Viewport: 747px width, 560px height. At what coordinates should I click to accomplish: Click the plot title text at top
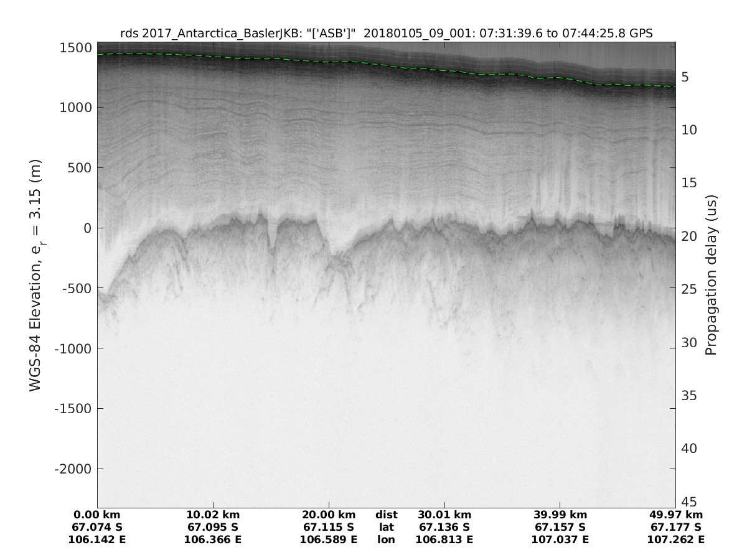(x=386, y=34)
